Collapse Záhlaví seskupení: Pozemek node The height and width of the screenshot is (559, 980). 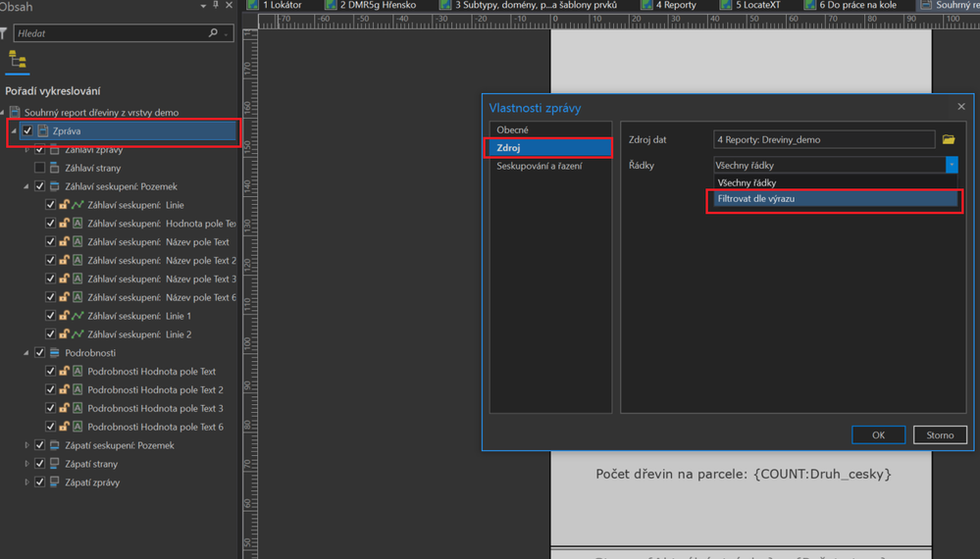point(26,186)
